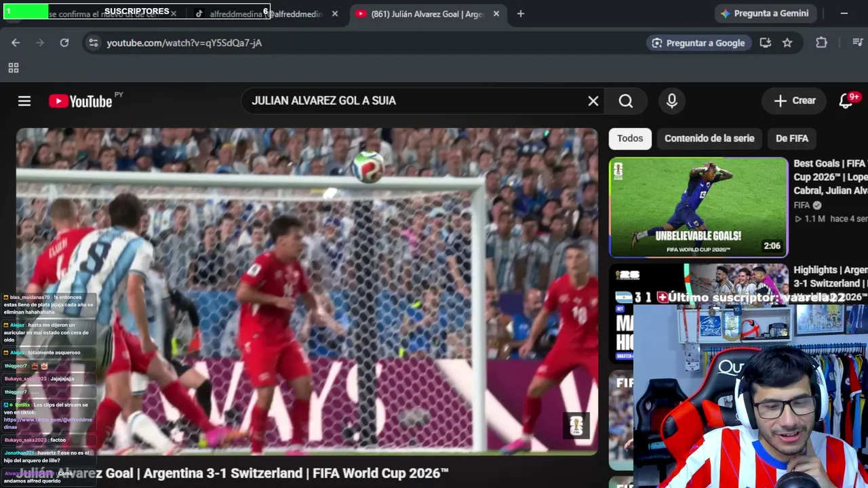Click the main video player to pause
Screen dimensions: 868x488
click(x=307, y=291)
